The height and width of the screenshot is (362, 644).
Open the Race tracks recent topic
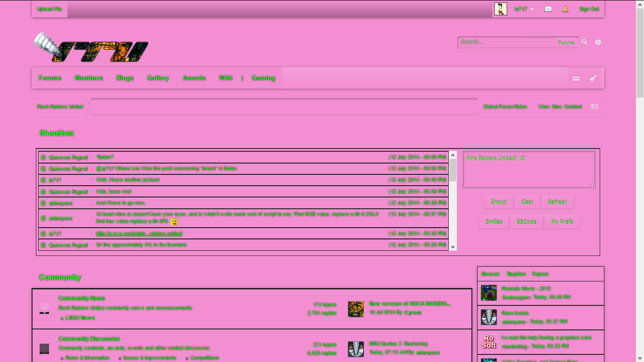(515, 313)
